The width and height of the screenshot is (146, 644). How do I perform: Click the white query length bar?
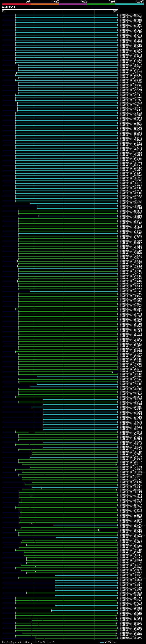pyautogui.click(x=60, y=10)
